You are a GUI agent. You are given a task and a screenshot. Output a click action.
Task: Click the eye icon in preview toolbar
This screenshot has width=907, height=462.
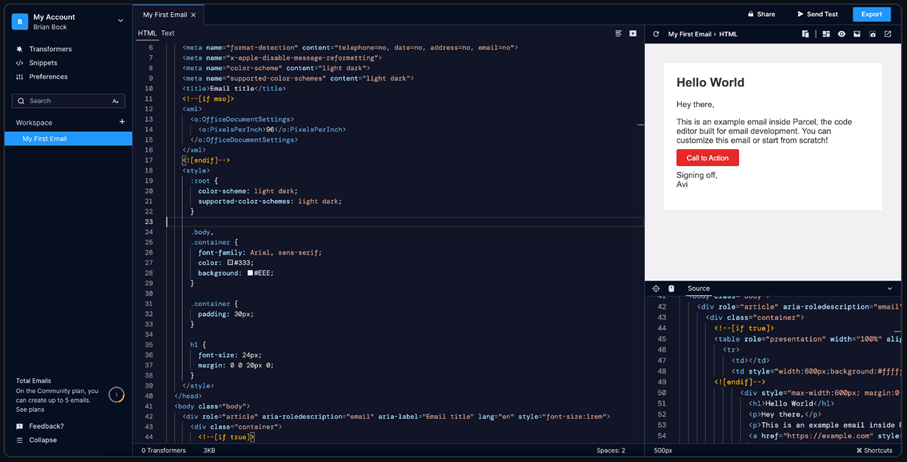coord(841,34)
